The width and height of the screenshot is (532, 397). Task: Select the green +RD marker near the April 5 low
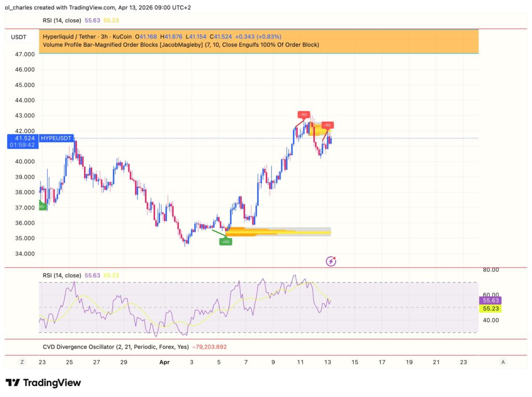click(225, 241)
